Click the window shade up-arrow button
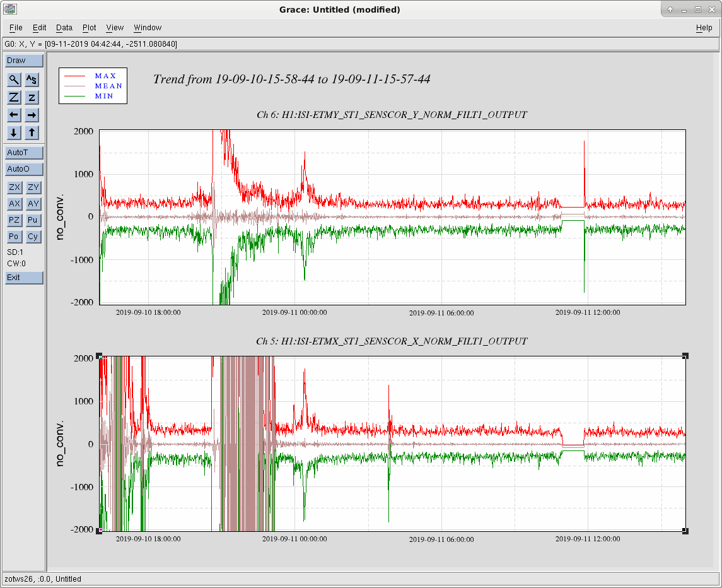Viewport: 722px width, 588px height. [x=670, y=9]
